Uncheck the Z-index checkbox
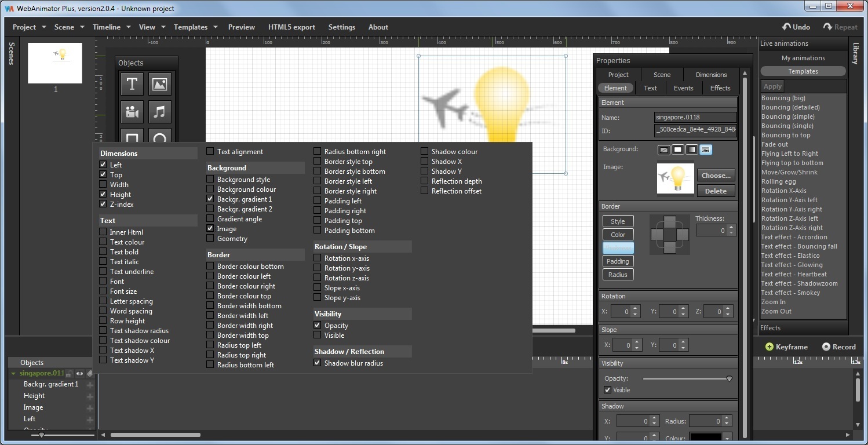The height and width of the screenshot is (445, 868). click(x=103, y=205)
